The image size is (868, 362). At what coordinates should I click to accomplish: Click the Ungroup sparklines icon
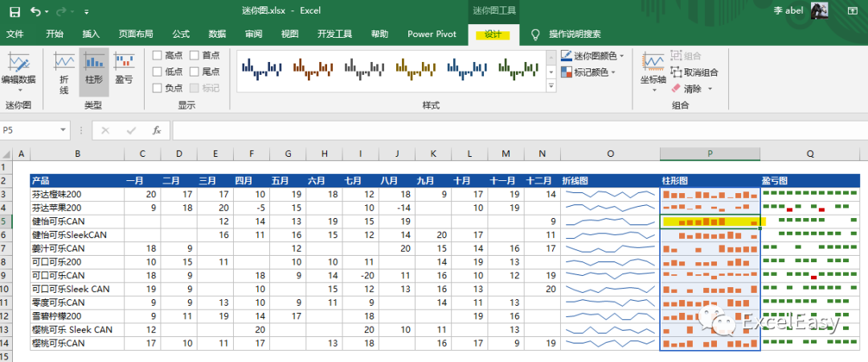(675, 72)
